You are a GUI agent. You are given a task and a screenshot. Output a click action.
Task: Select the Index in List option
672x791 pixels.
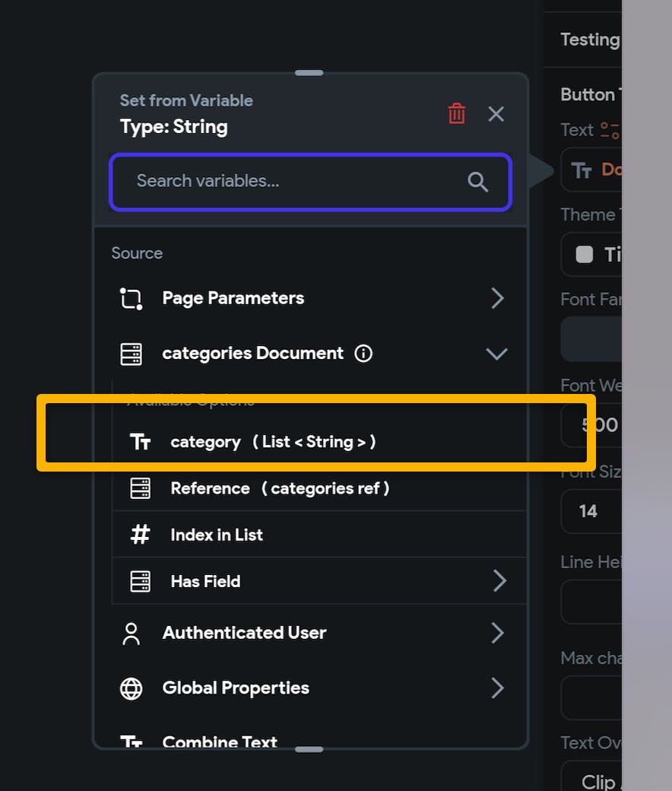point(217,535)
